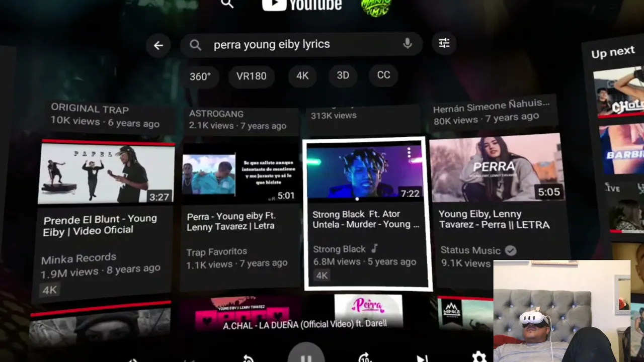
Task: Click '1.9M views · 8 years ago' text
Action: (101, 271)
